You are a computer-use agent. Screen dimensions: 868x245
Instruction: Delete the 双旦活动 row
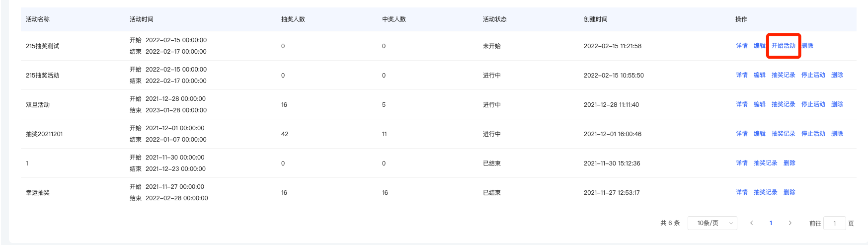(837, 104)
